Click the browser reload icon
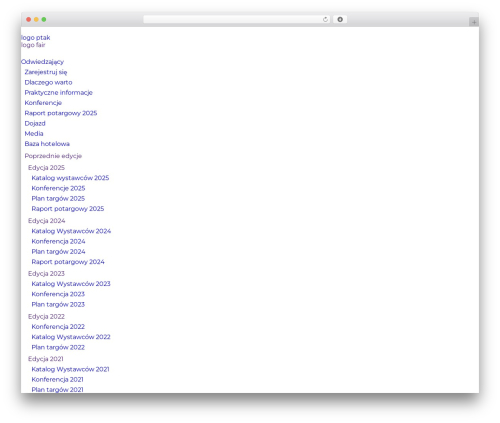500x423 pixels. (x=325, y=20)
